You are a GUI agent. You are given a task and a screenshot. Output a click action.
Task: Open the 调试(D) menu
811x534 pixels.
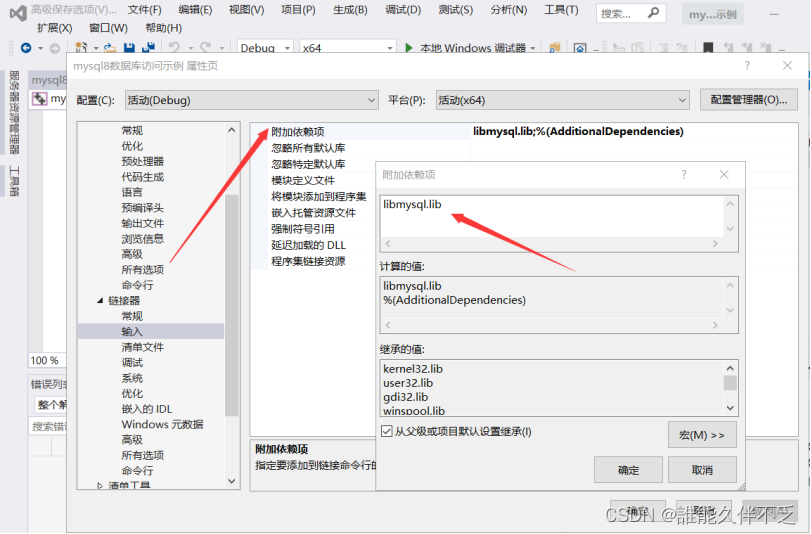coord(403,10)
